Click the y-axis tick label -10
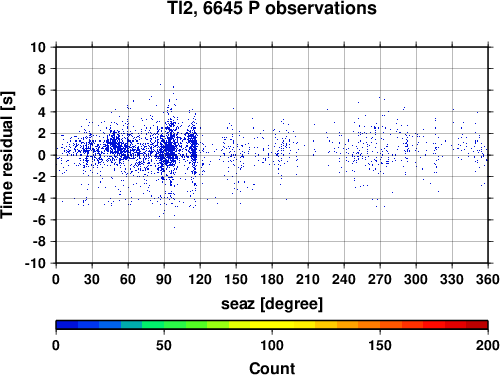500x375 pixels. (x=35, y=263)
